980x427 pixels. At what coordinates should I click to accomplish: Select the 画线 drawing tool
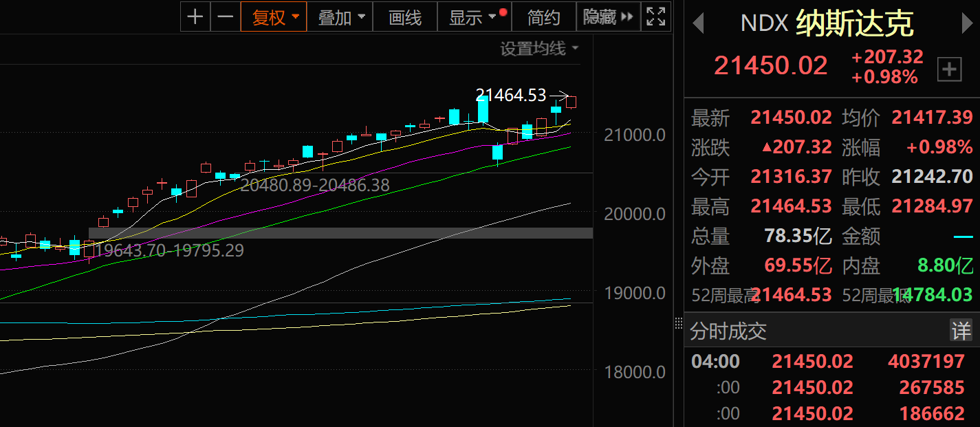(405, 17)
